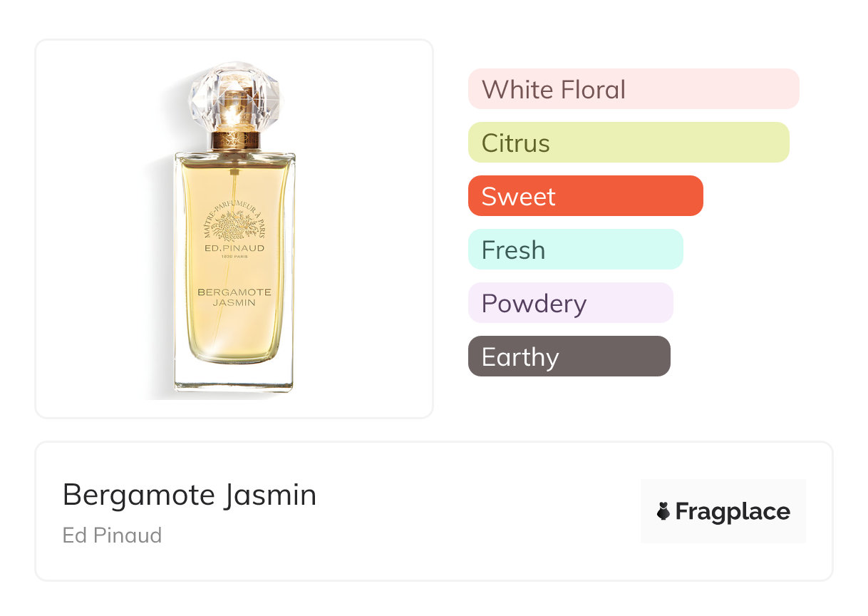Image resolution: width=868 pixels, height=616 pixels.
Task: Select the Earthy accord bar
Action: (569, 356)
